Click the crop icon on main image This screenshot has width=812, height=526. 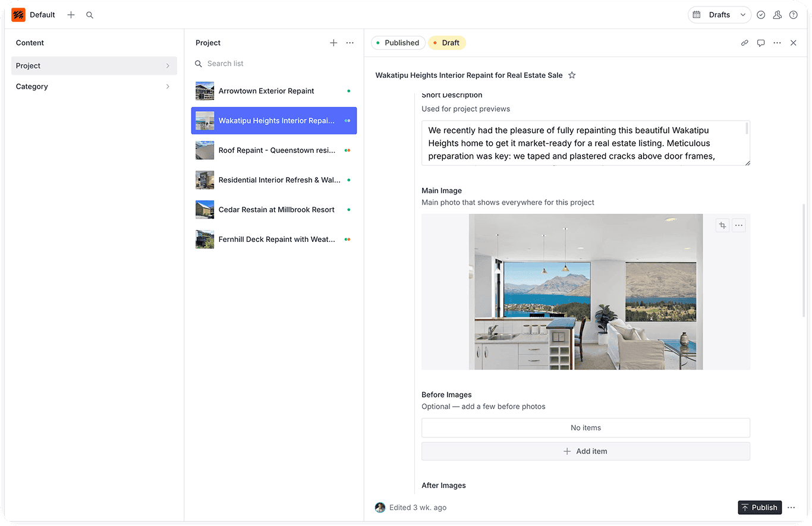click(x=722, y=225)
